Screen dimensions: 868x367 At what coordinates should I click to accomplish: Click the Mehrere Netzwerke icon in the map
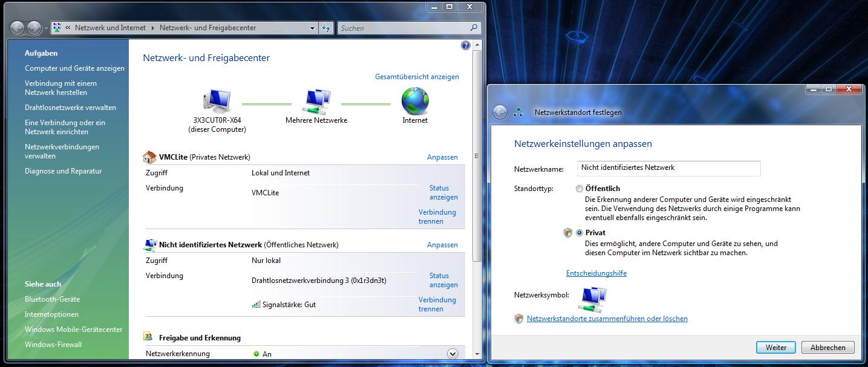click(316, 102)
